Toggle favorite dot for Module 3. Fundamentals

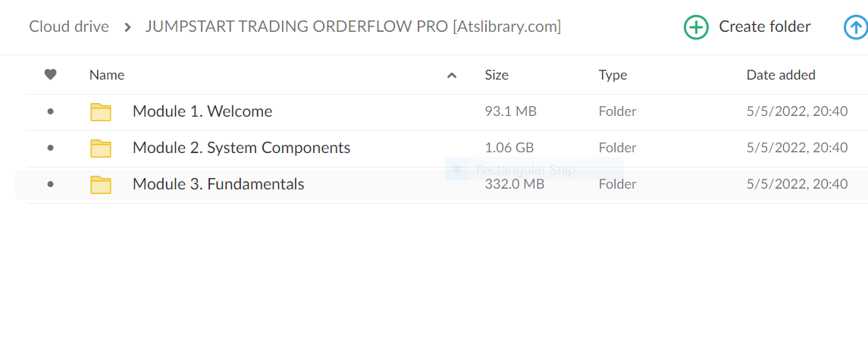click(50, 184)
